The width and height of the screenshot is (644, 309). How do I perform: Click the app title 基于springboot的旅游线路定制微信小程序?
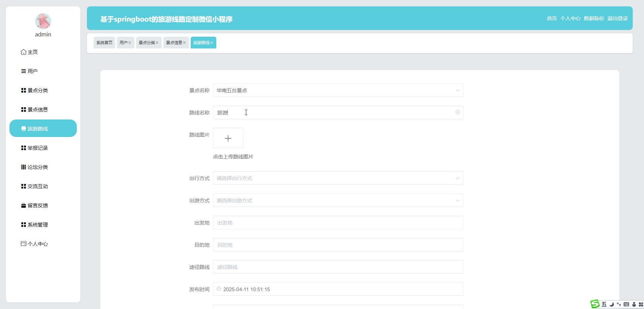[166, 19]
